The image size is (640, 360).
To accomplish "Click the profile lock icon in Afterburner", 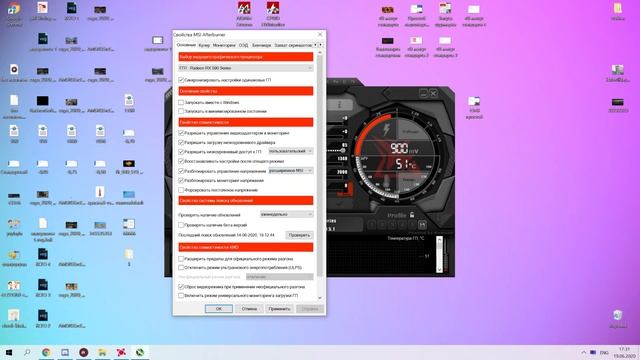I will (412, 215).
